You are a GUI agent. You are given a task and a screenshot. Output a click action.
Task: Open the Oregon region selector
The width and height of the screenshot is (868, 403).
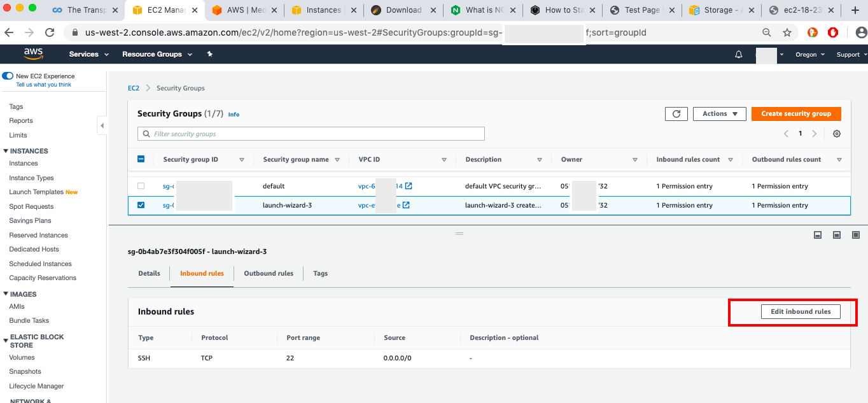pyautogui.click(x=810, y=55)
